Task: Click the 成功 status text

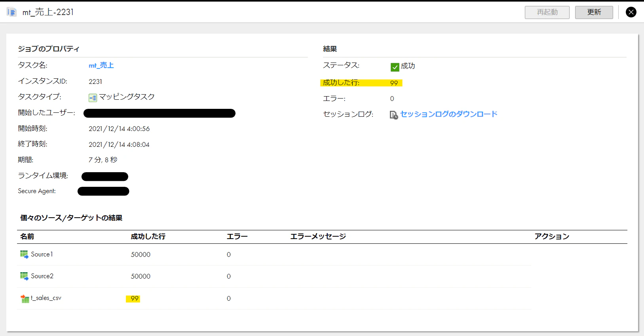Action: [408, 66]
